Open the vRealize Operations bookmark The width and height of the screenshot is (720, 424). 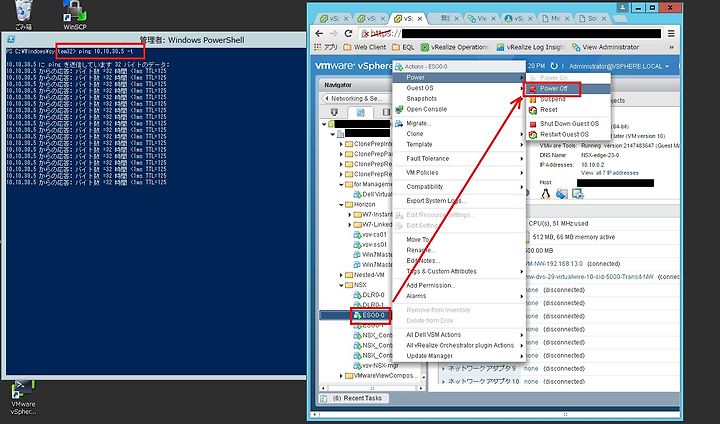click(455, 47)
